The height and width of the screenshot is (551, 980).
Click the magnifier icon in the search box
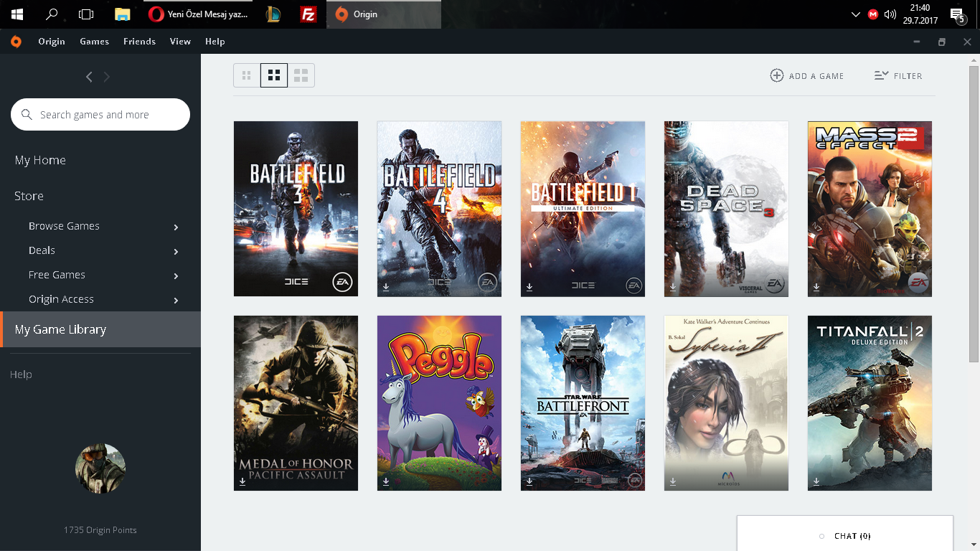coord(27,115)
